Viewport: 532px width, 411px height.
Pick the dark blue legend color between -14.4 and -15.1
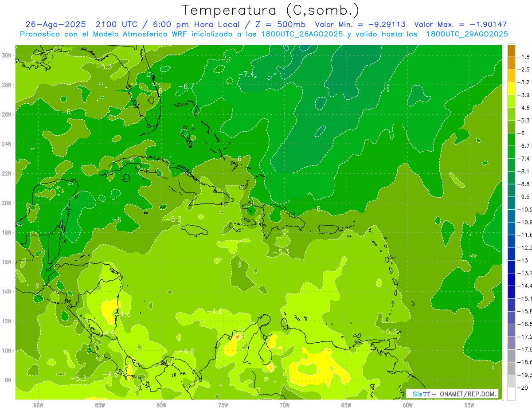(511, 292)
